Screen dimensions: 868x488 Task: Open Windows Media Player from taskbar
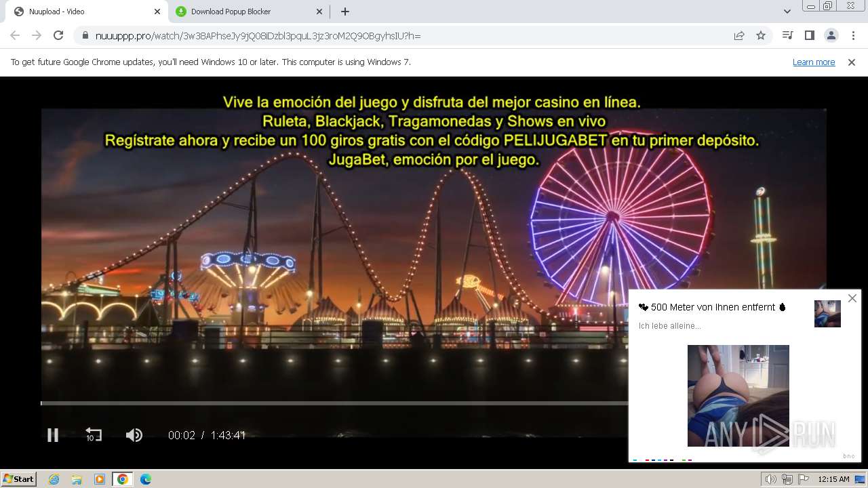(100, 479)
